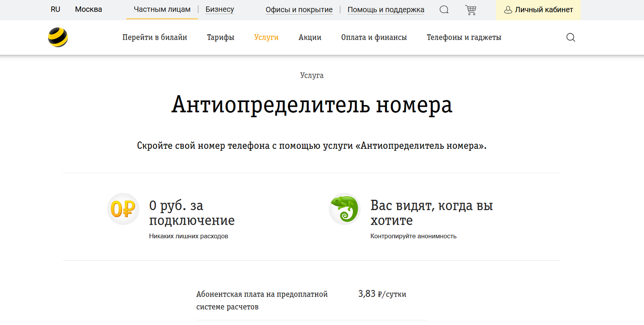Click the text Контролируйте анонимность

pyautogui.click(x=413, y=236)
